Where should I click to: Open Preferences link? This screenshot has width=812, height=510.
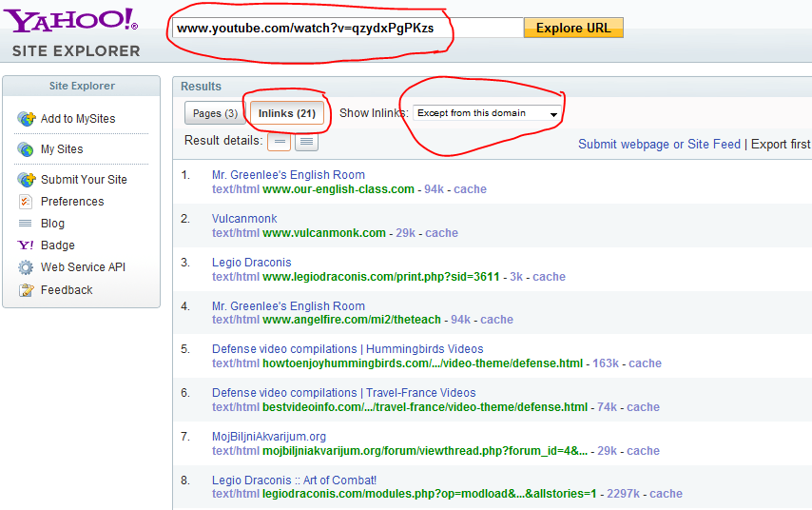[72, 202]
